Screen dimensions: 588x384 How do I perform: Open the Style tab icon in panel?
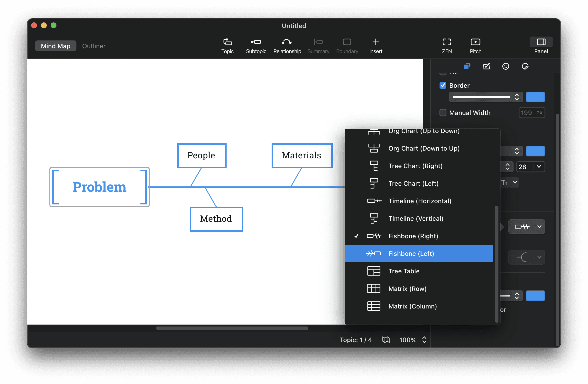[x=467, y=66]
